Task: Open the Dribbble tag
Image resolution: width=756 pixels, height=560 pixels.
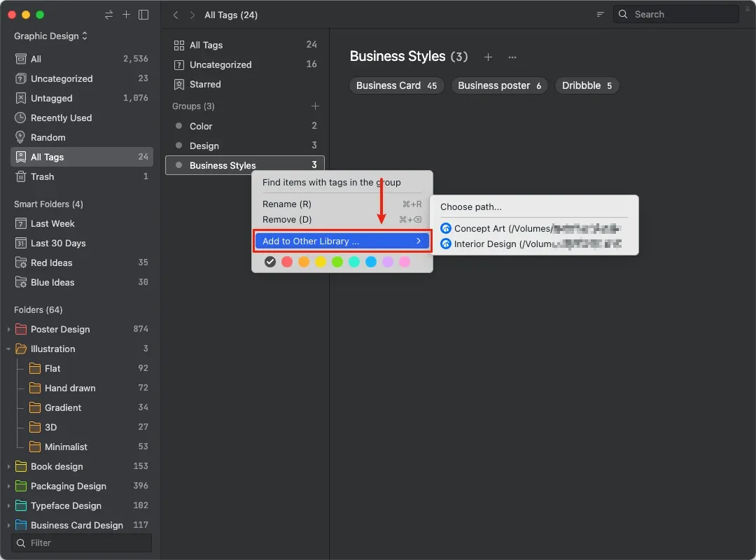Action: point(587,85)
